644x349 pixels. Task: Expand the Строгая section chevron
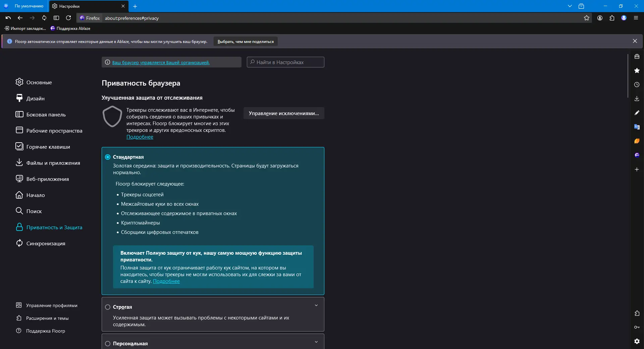point(316,305)
